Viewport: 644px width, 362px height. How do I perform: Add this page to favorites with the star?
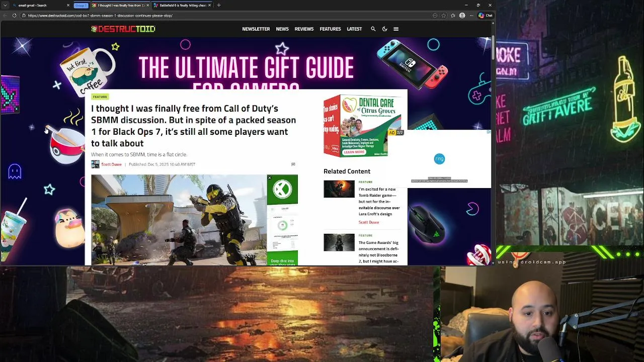(x=444, y=16)
